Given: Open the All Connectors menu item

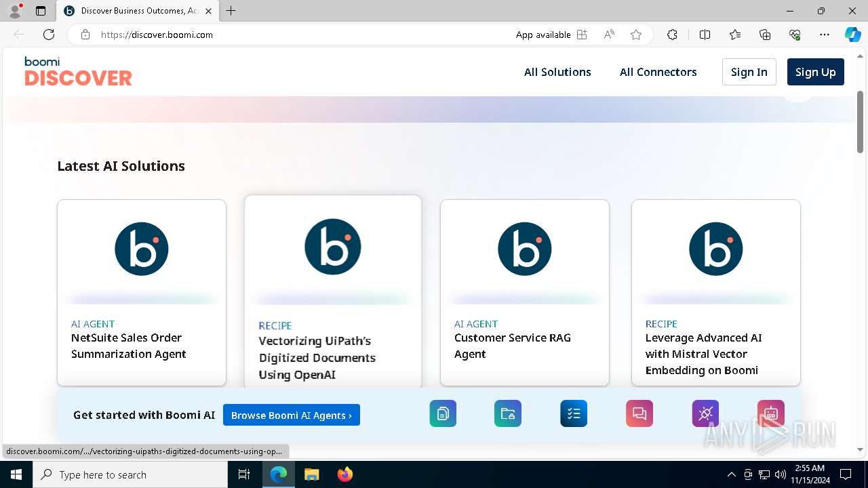Looking at the screenshot, I should click(x=658, y=72).
